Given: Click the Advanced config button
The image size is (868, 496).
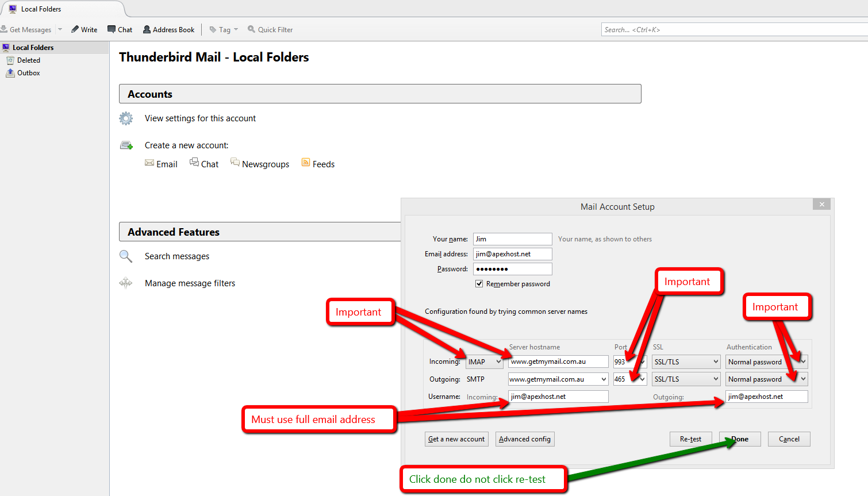Looking at the screenshot, I should 525,439.
